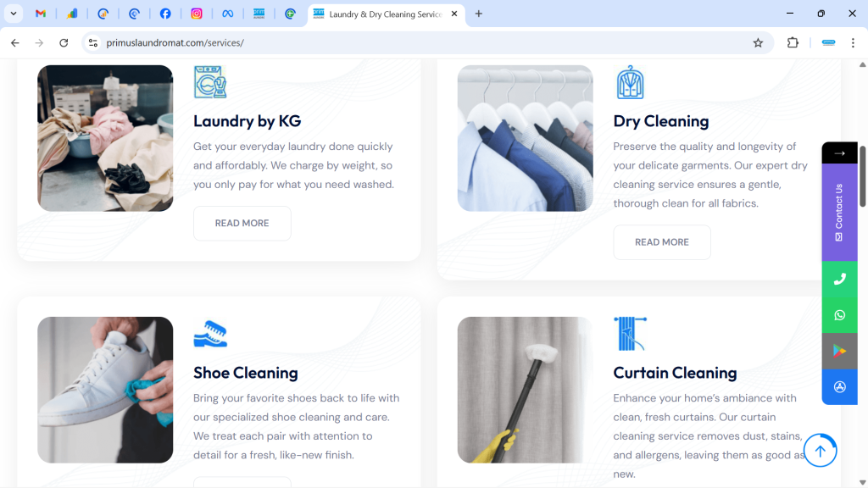Viewport: 868px width, 488px height.
Task: Click the green phone call icon
Action: tap(839, 279)
